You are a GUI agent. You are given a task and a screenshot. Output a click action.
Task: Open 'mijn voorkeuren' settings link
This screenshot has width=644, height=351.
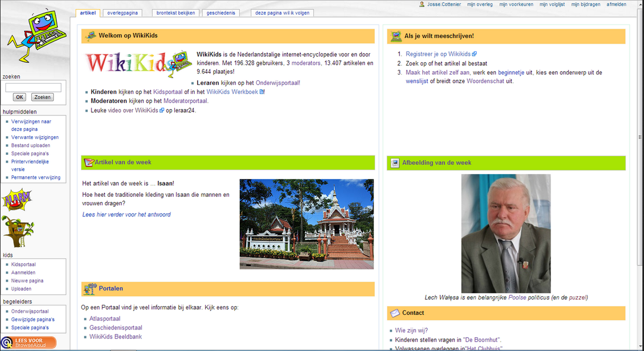(x=516, y=4)
